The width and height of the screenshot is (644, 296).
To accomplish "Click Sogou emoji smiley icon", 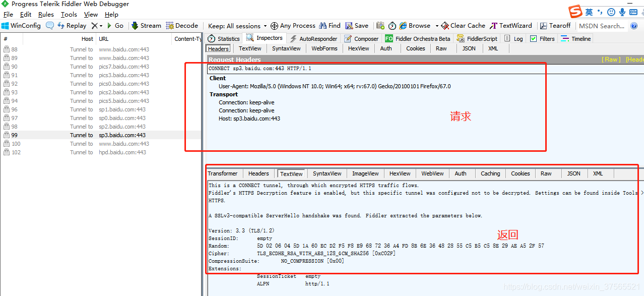I will [611, 12].
